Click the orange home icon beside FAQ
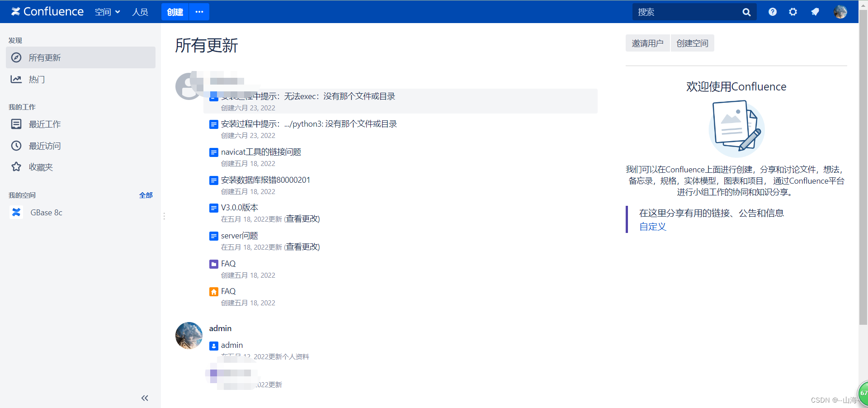 click(x=213, y=291)
